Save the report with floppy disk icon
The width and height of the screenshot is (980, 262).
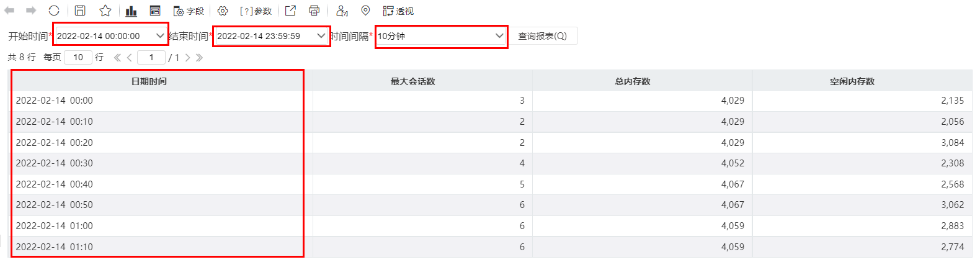click(x=80, y=11)
